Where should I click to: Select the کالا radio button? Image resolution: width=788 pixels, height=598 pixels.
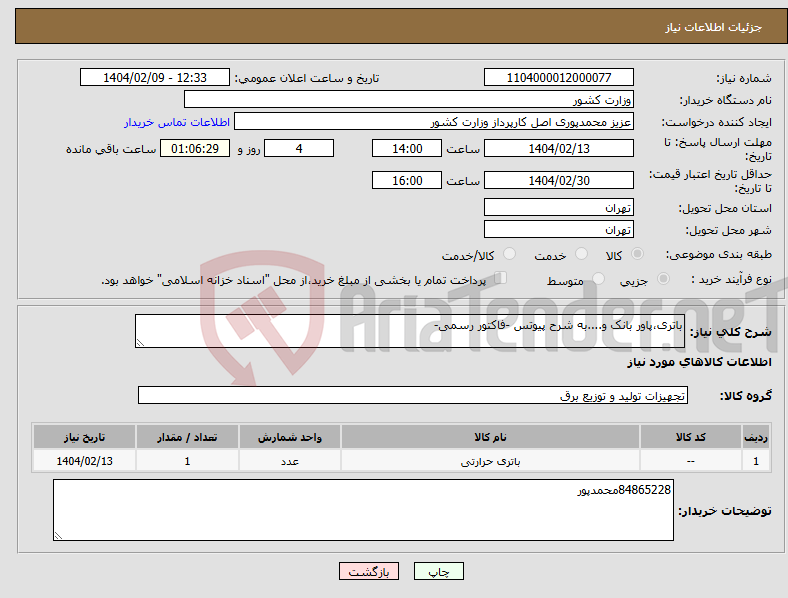pyautogui.click(x=637, y=254)
